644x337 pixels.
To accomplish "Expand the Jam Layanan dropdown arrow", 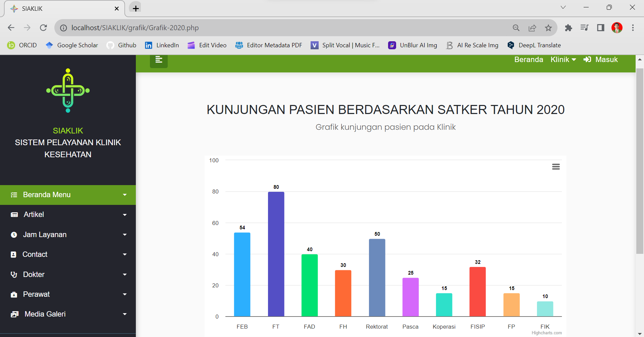I will point(125,235).
